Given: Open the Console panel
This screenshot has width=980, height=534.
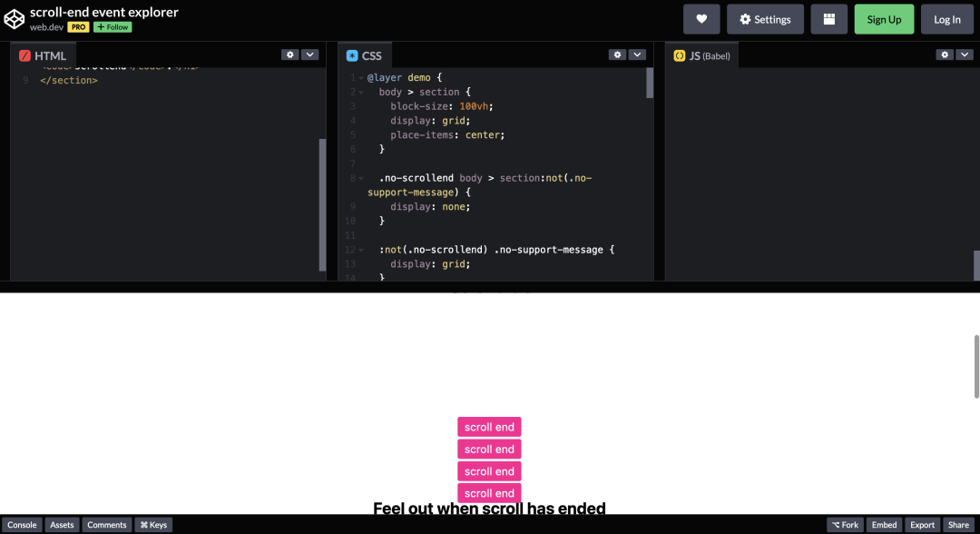Looking at the screenshot, I should [x=22, y=524].
